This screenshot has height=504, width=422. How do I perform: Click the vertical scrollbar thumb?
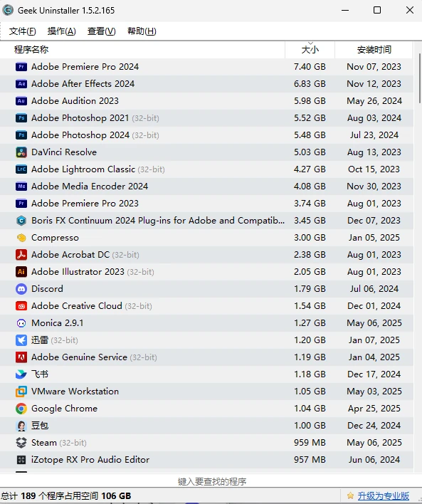pos(419,78)
